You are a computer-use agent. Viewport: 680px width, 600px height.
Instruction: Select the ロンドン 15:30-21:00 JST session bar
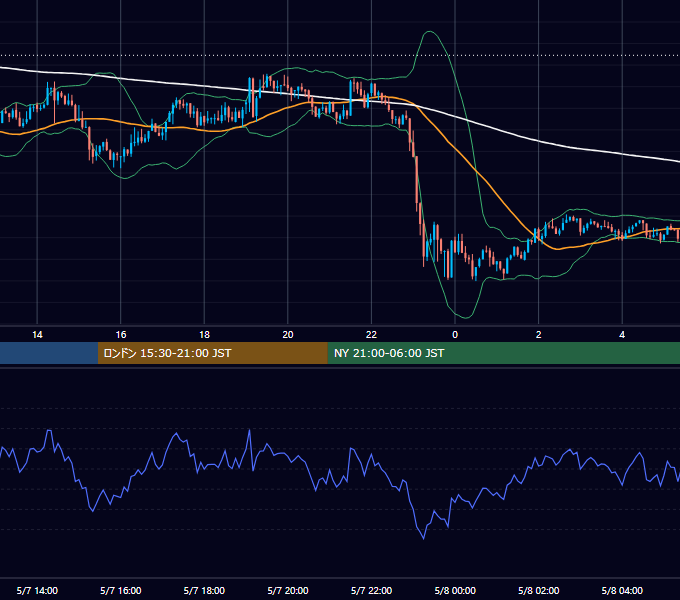point(212,353)
